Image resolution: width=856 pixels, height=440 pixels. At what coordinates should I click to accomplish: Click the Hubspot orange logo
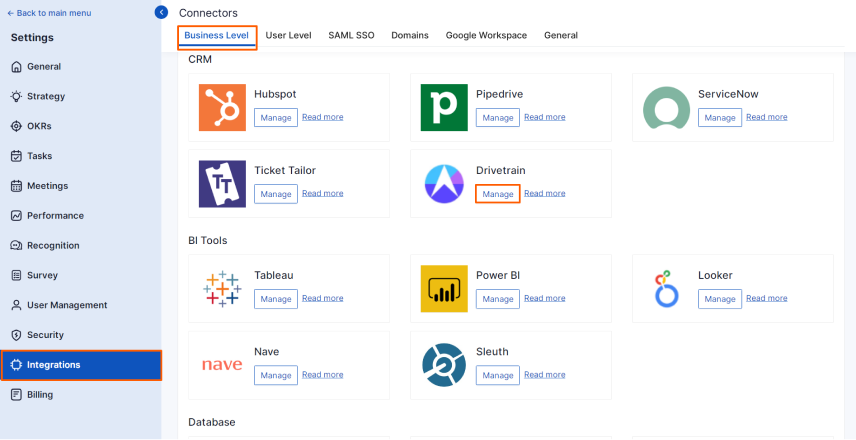(x=222, y=108)
